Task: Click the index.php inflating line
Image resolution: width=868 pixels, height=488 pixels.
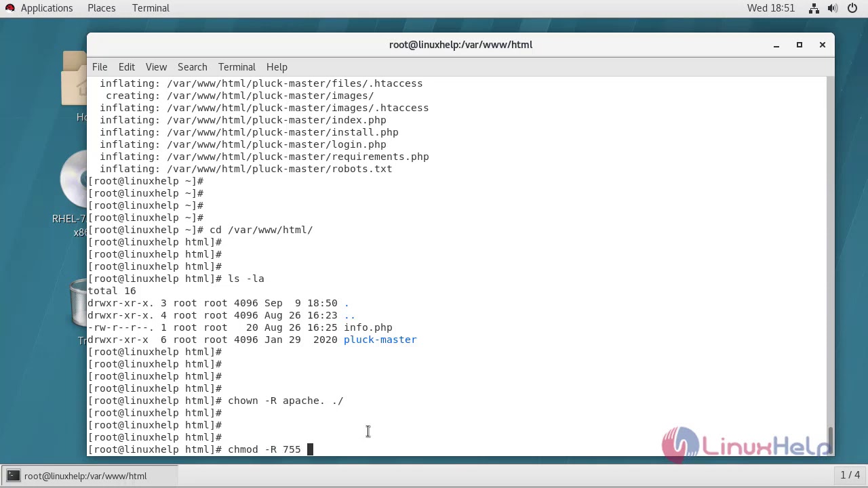Action: point(243,120)
